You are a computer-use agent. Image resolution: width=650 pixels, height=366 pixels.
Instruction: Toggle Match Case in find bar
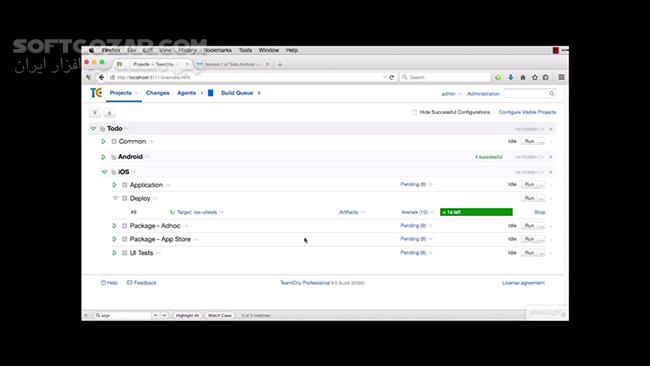[x=220, y=315]
